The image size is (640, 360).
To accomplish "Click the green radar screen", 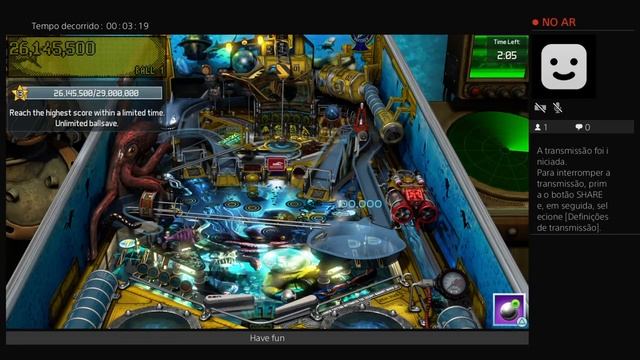I will pyautogui.click(x=490, y=153).
